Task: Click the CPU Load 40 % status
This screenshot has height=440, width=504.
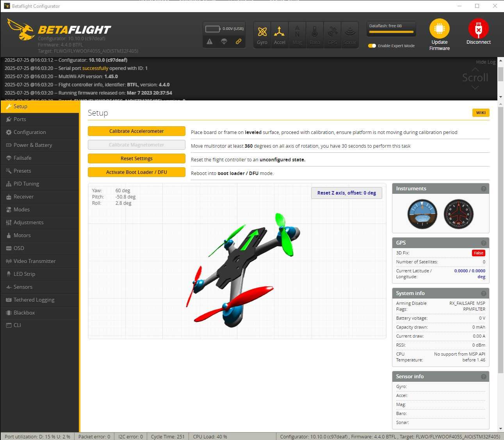Action: pyautogui.click(x=210, y=436)
